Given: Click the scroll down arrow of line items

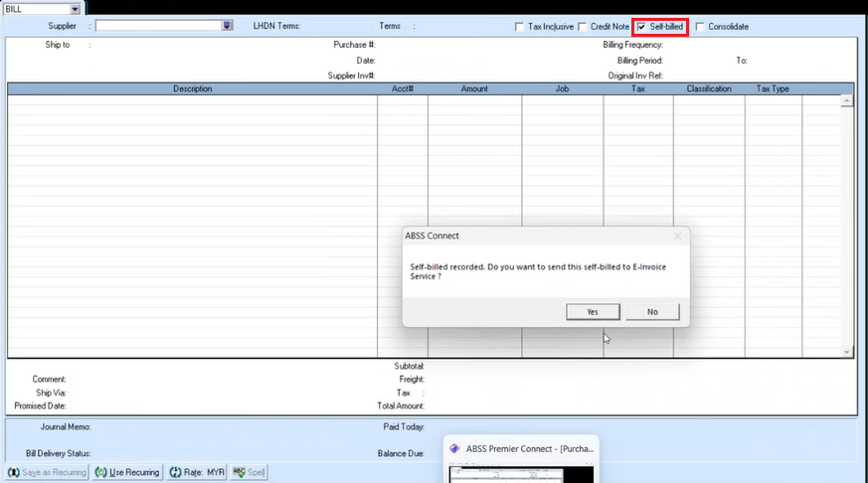Looking at the screenshot, I should (x=847, y=352).
